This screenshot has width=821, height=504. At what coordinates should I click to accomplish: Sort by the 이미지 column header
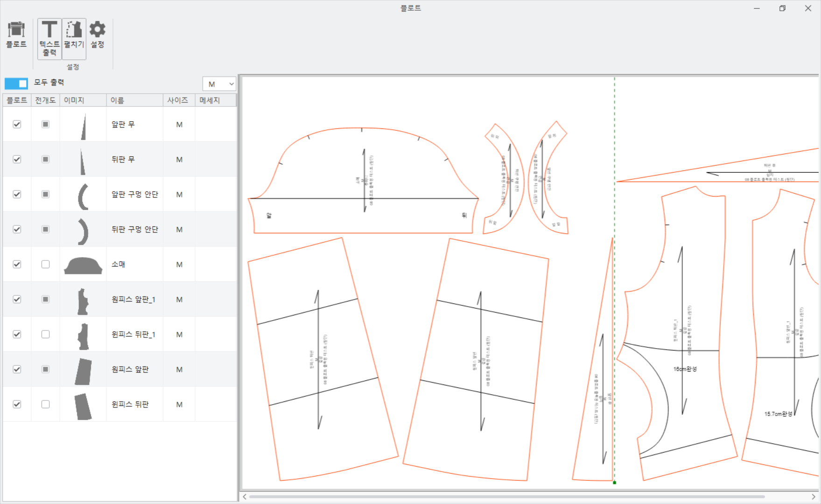tap(83, 100)
